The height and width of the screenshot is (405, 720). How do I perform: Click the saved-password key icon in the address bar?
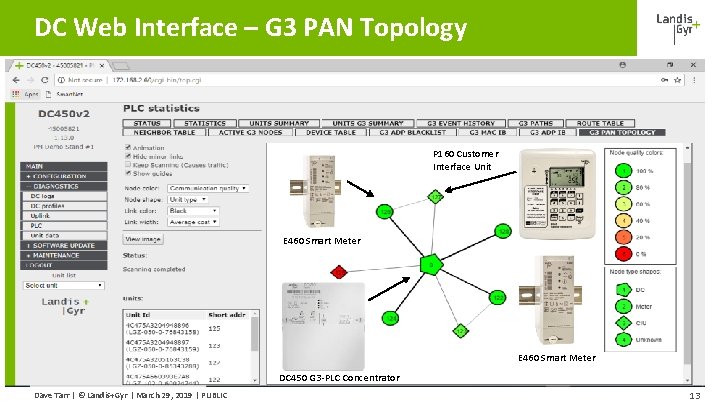pyautogui.click(x=664, y=80)
